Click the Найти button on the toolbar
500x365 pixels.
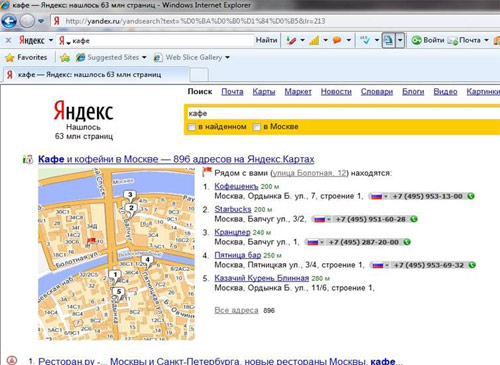(266, 40)
